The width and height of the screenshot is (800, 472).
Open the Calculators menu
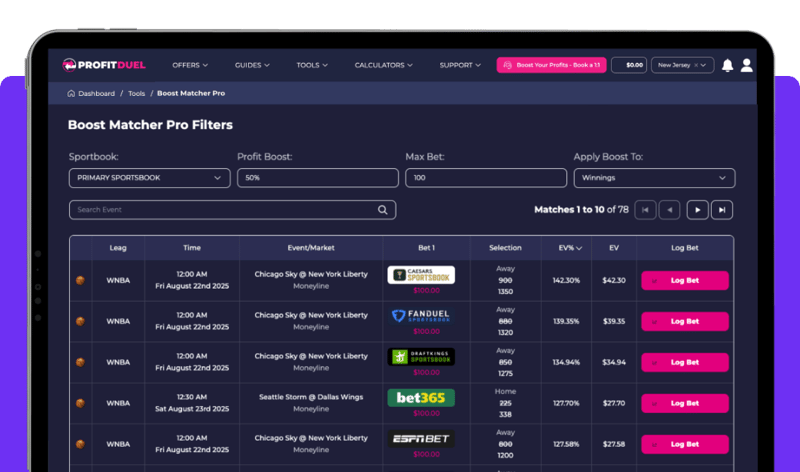[383, 65]
